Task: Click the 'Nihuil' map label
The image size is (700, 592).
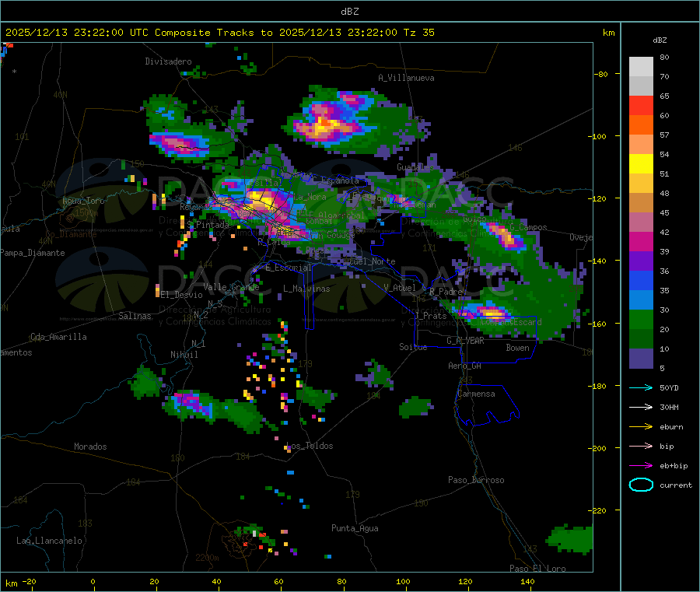Action: click(x=184, y=355)
